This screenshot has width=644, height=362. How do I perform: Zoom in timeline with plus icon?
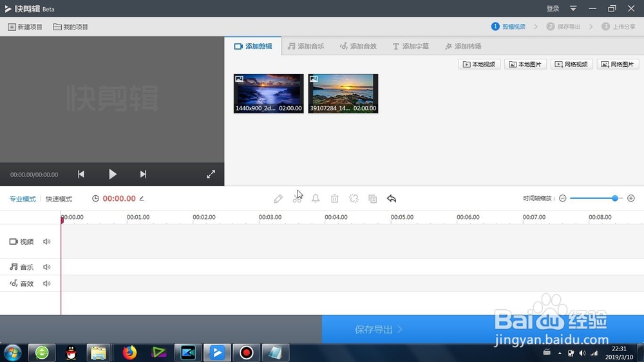point(631,198)
